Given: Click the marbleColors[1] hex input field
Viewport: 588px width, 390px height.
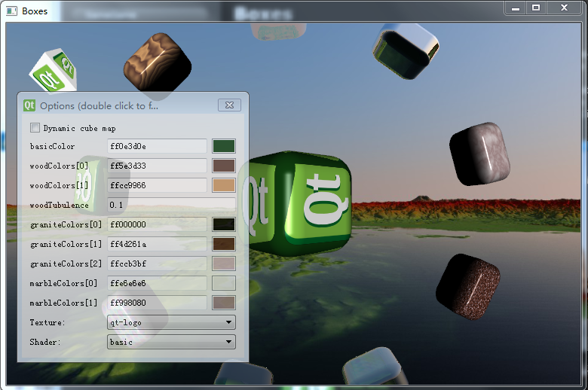Looking at the screenshot, I should [157, 303].
